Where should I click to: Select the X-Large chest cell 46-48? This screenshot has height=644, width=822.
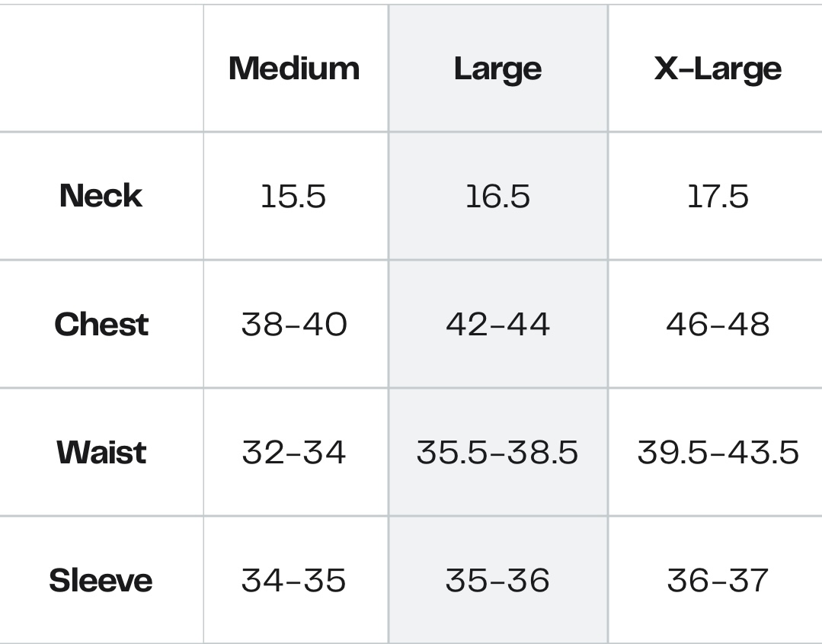[x=718, y=324]
